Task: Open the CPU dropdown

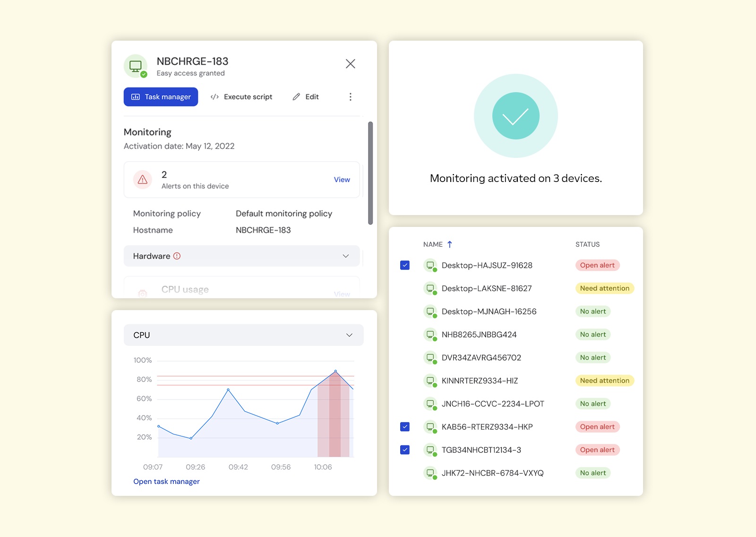Action: 243,335
